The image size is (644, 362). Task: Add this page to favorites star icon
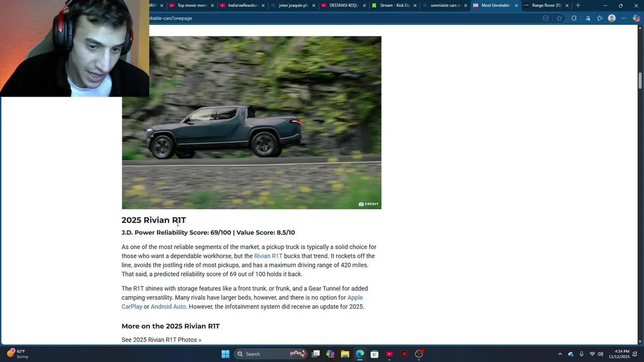click(559, 18)
